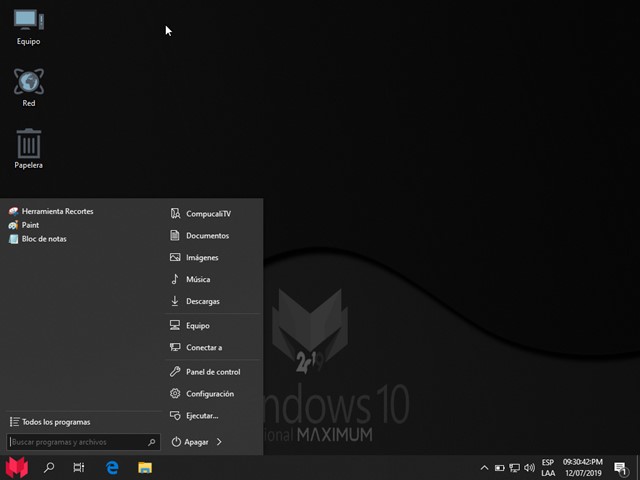Image resolution: width=640 pixels, height=480 pixels.
Task: Click the battery tray icon
Action: [500, 468]
